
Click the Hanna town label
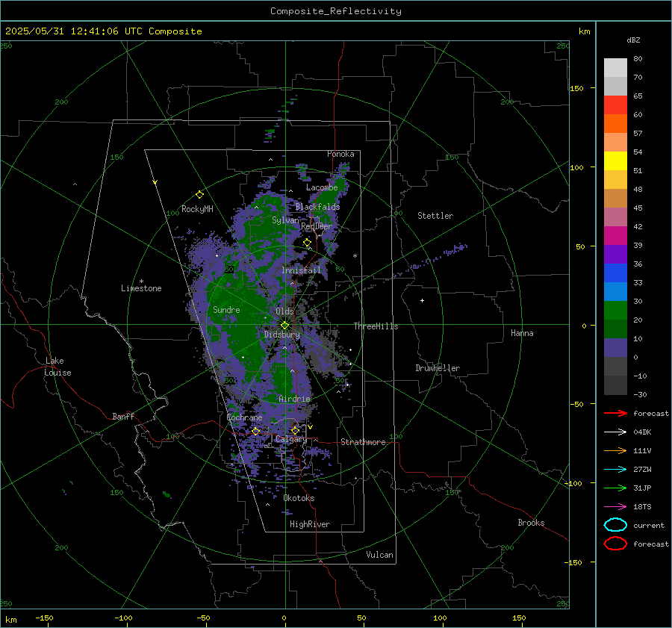pyautogui.click(x=522, y=333)
